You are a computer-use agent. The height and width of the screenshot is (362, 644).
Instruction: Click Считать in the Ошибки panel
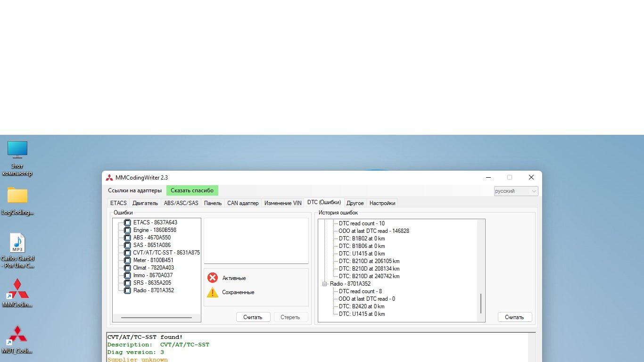[x=253, y=317]
